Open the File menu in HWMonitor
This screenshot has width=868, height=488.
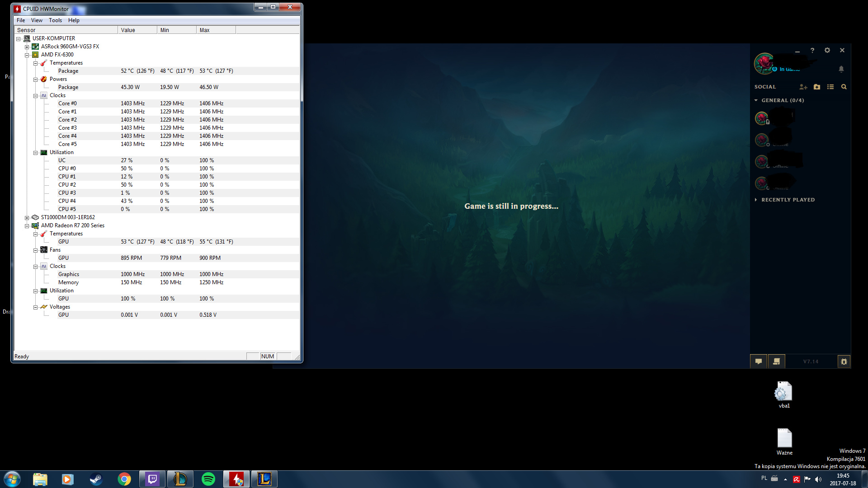(x=21, y=20)
